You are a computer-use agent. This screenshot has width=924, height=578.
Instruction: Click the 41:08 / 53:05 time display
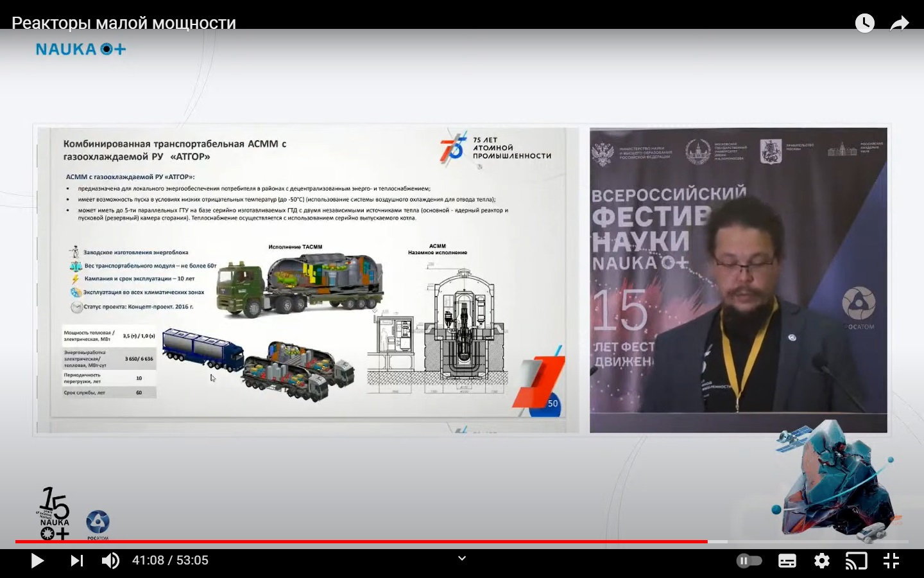coord(170,561)
